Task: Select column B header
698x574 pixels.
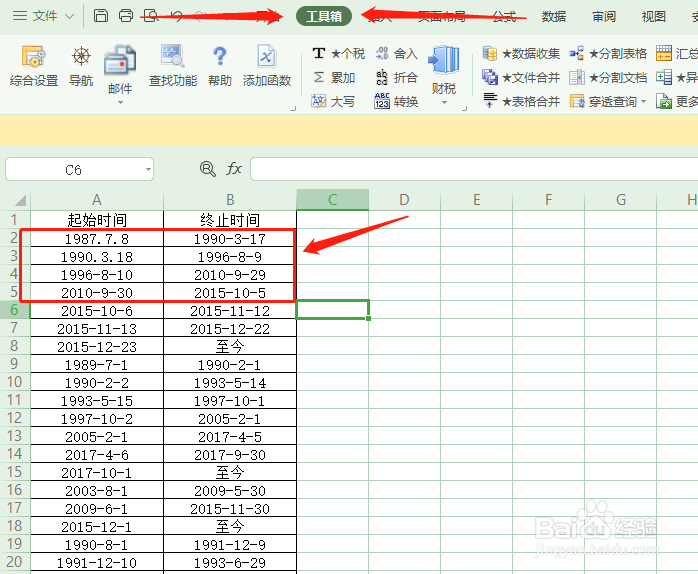Action: point(230,199)
